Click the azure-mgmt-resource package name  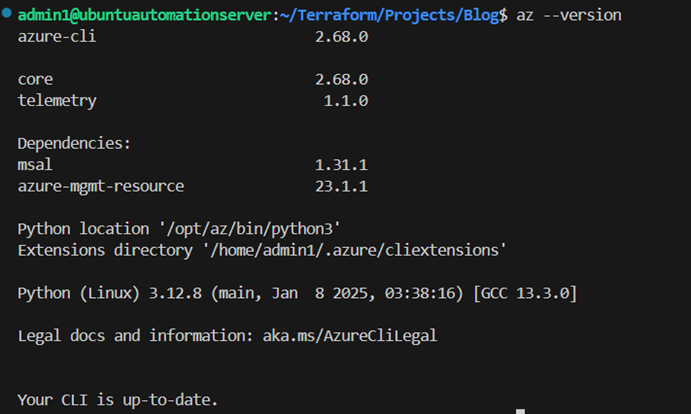pyautogui.click(x=101, y=186)
